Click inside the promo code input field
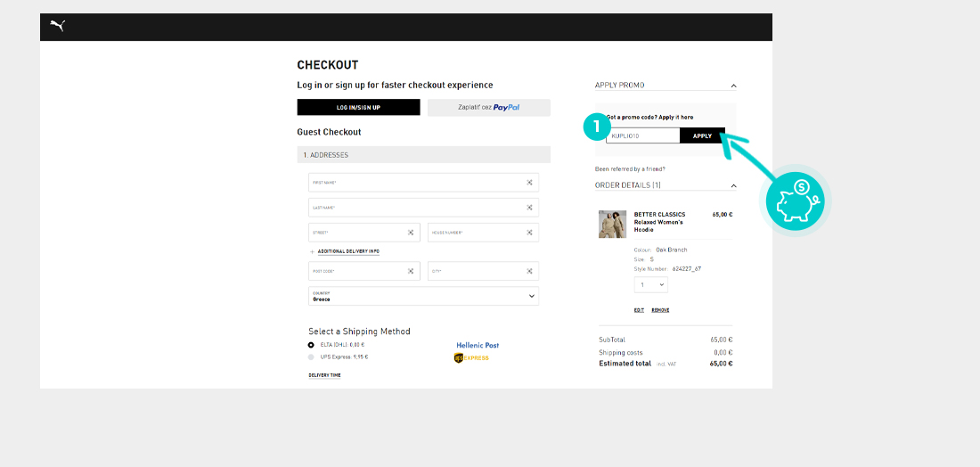980x467 pixels. tap(641, 135)
